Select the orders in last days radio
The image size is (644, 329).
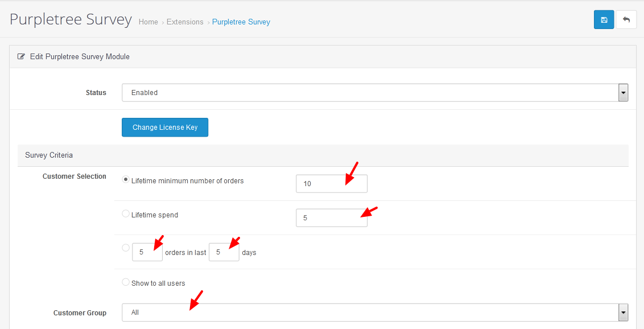coord(126,248)
